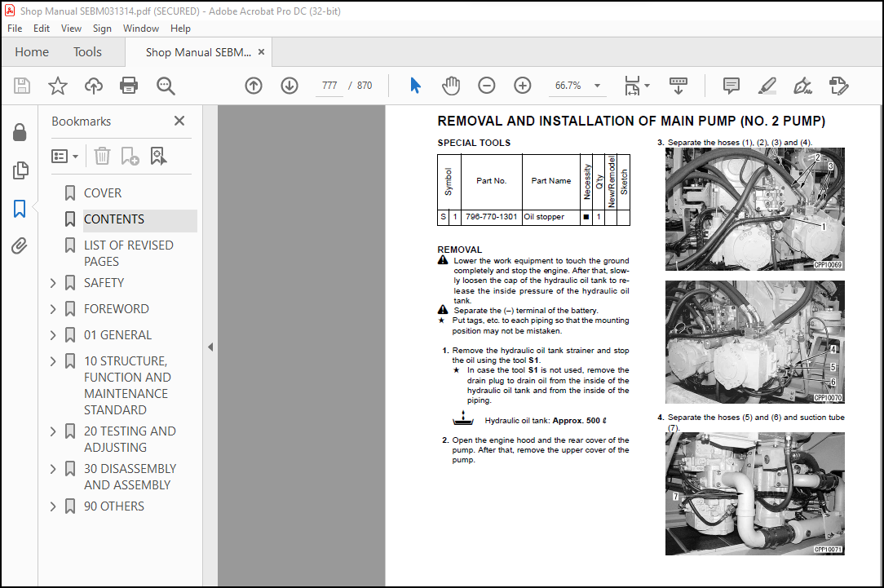Add the document to starred favorites
884x588 pixels.
58,86
